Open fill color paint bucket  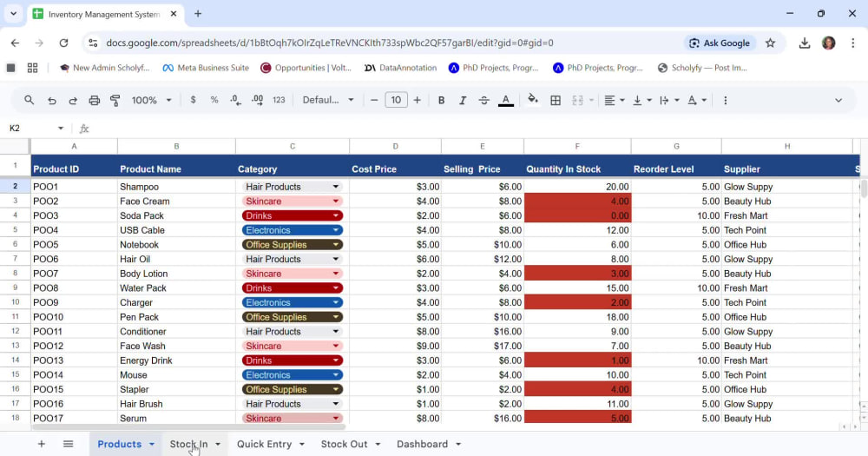coord(533,100)
